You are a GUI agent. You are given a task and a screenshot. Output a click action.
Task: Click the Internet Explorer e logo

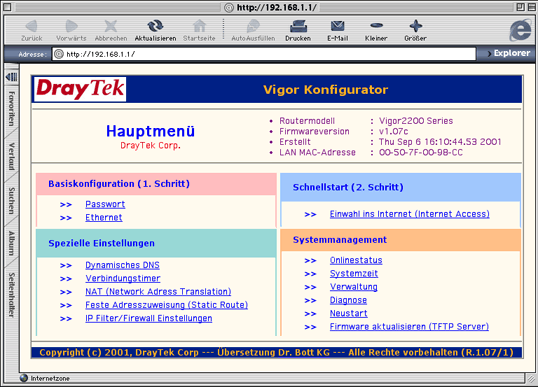pos(521,30)
